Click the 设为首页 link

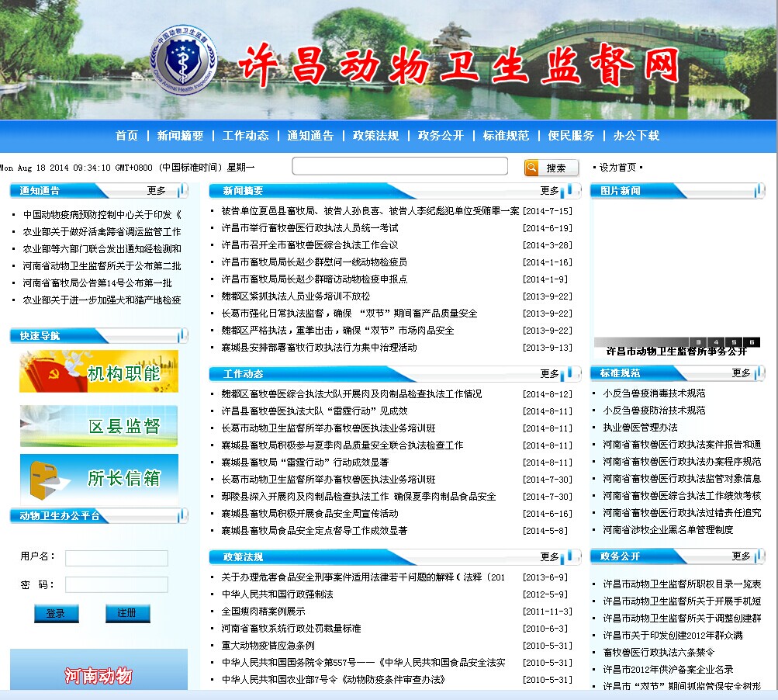(x=617, y=168)
